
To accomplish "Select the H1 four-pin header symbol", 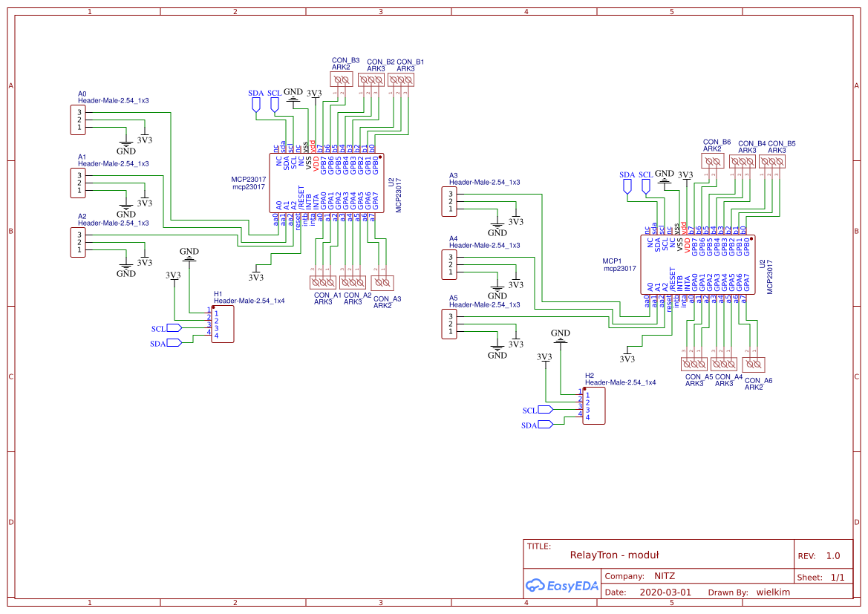I will [223, 324].
